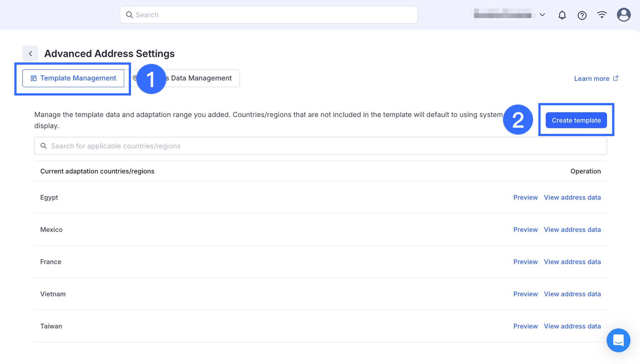Focus the applicable countries/regions search field
The height and width of the screenshot is (364, 640).
click(320, 146)
